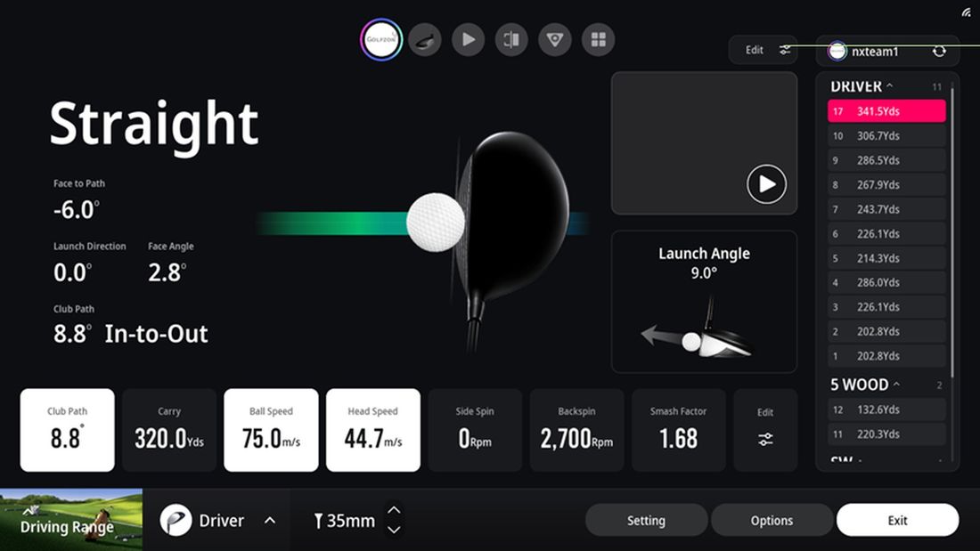
Task: Select the golf club head icon in top toolbar
Action: point(425,40)
